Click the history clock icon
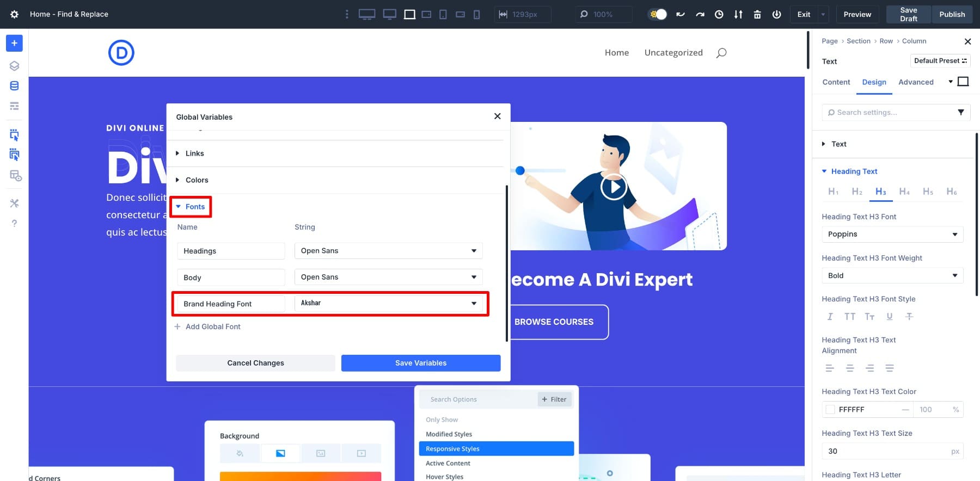The image size is (980, 481). point(719,15)
